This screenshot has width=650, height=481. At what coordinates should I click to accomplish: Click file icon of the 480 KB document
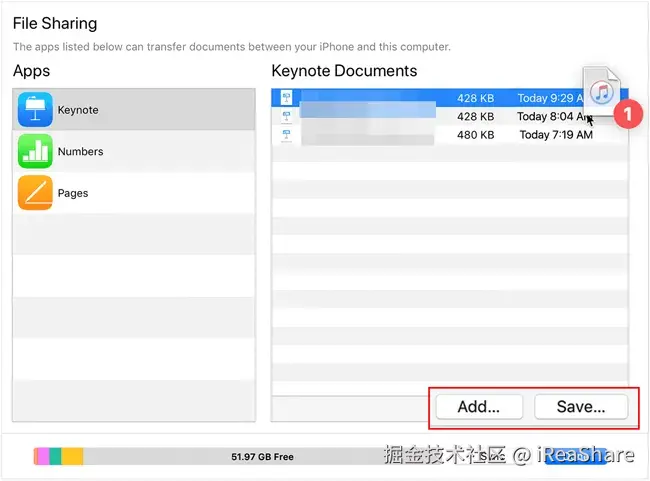tap(286, 135)
